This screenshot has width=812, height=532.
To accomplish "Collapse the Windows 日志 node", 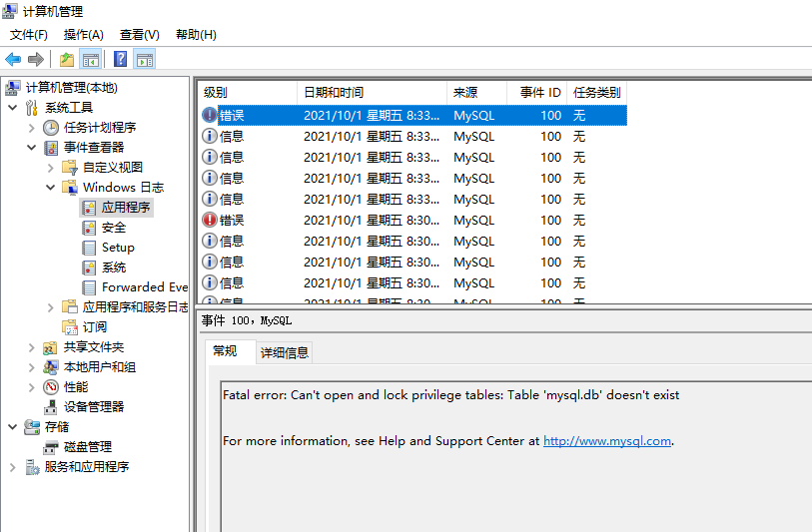I will click(x=50, y=188).
